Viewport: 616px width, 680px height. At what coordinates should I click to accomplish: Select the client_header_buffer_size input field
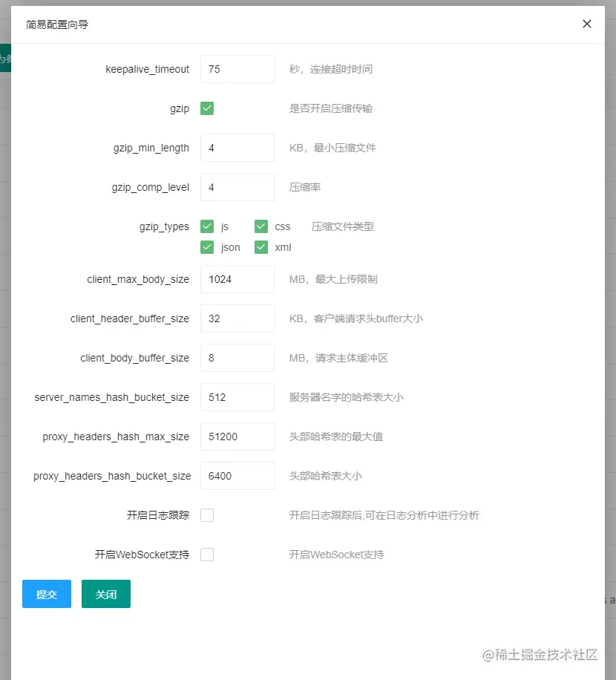[x=237, y=318]
